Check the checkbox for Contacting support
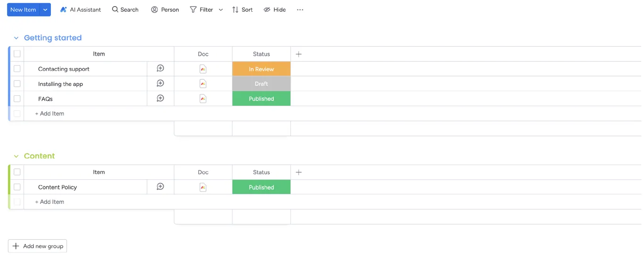The height and width of the screenshot is (276, 644). pos(17,68)
